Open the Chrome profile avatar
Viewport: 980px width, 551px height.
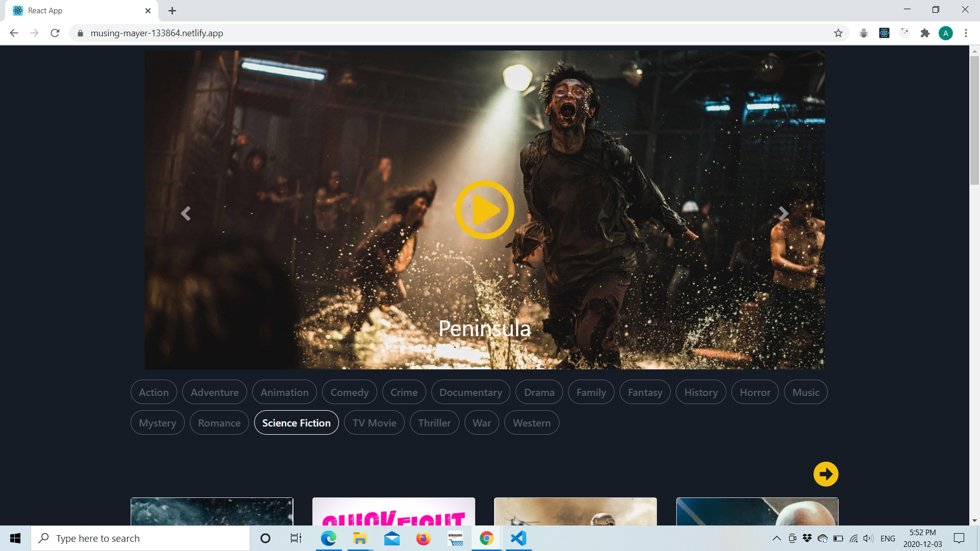coord(945,33)
